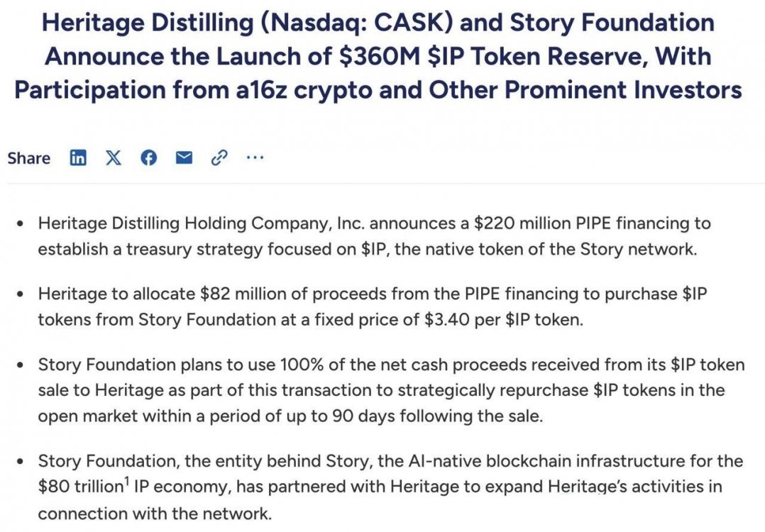765x532 pixels.
Task: Share the article on X
Action: [114, 157]
